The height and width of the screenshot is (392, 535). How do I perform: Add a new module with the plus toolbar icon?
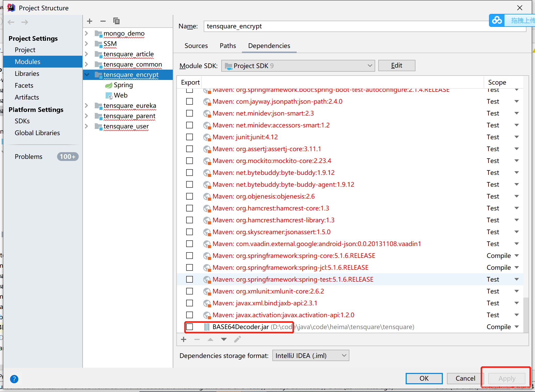click(x=89, y=21)
